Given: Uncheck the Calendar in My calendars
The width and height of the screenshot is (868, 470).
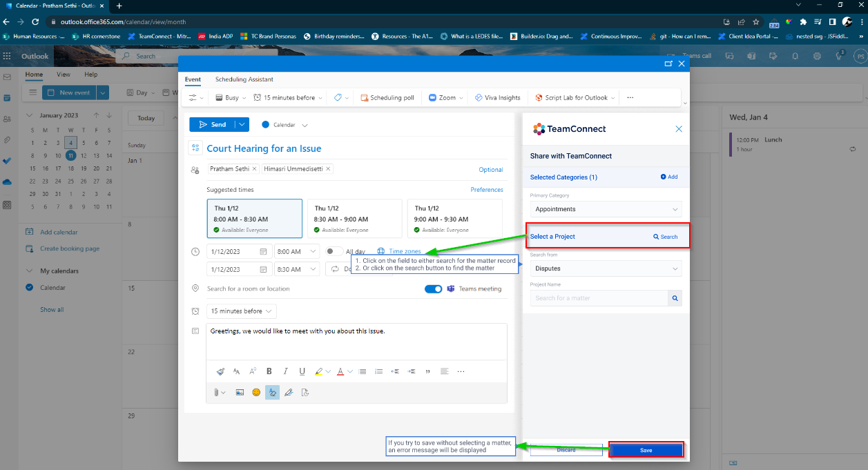Looking at the screenshot, I should pyautogui.click(x=29, y=287).
